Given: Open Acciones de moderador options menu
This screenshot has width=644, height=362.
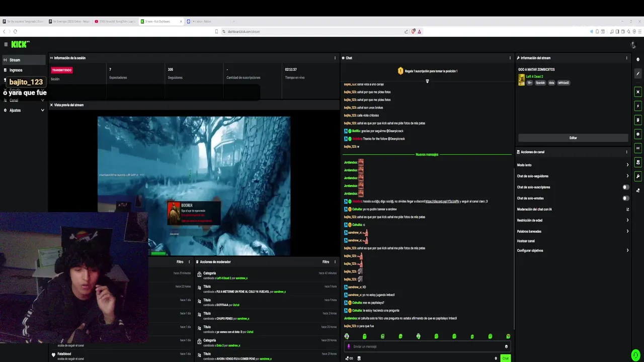Looking at the screenshot, I should pos(335,262).
